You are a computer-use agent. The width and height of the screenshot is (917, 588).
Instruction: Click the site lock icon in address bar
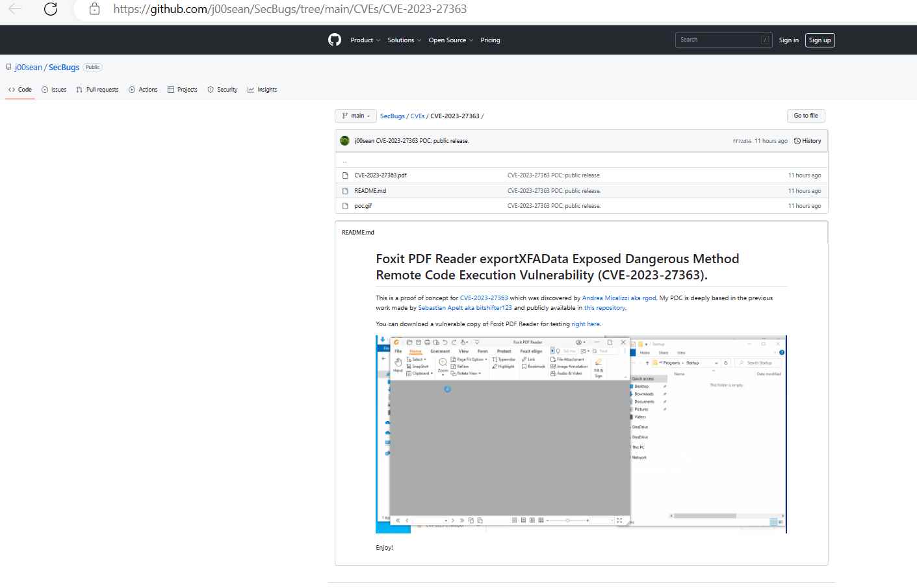[x=94, y=9]
